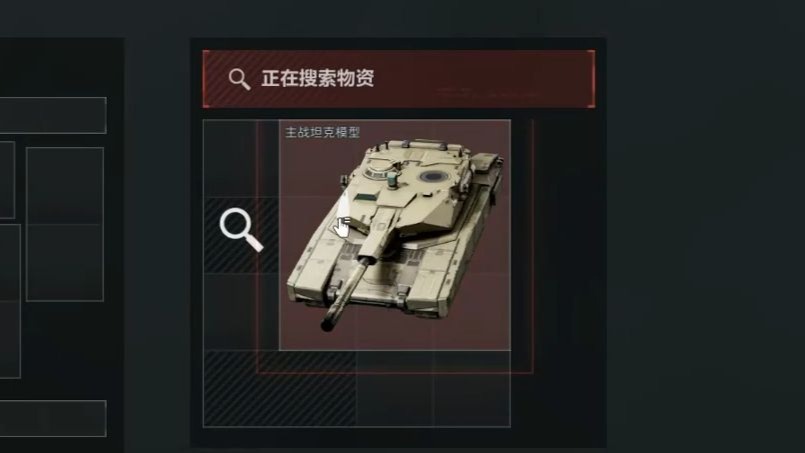This screenshot has height=453, width=805.
Task: Click the right end of the red search banner
Action: coord(565,79)
